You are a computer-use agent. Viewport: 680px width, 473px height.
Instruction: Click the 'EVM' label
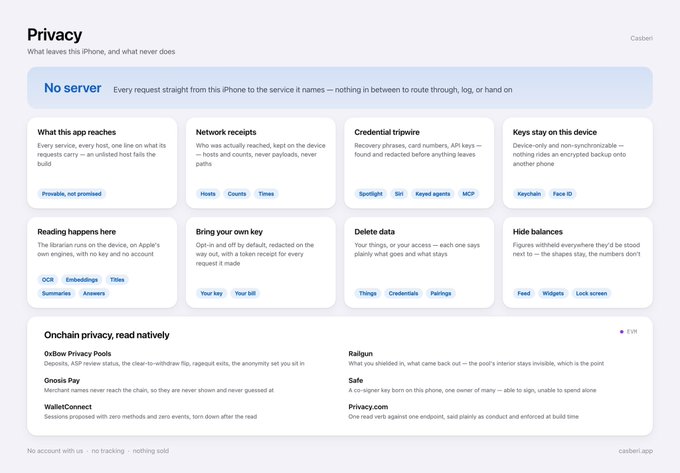pyautogui.click(x=632, y=332)
